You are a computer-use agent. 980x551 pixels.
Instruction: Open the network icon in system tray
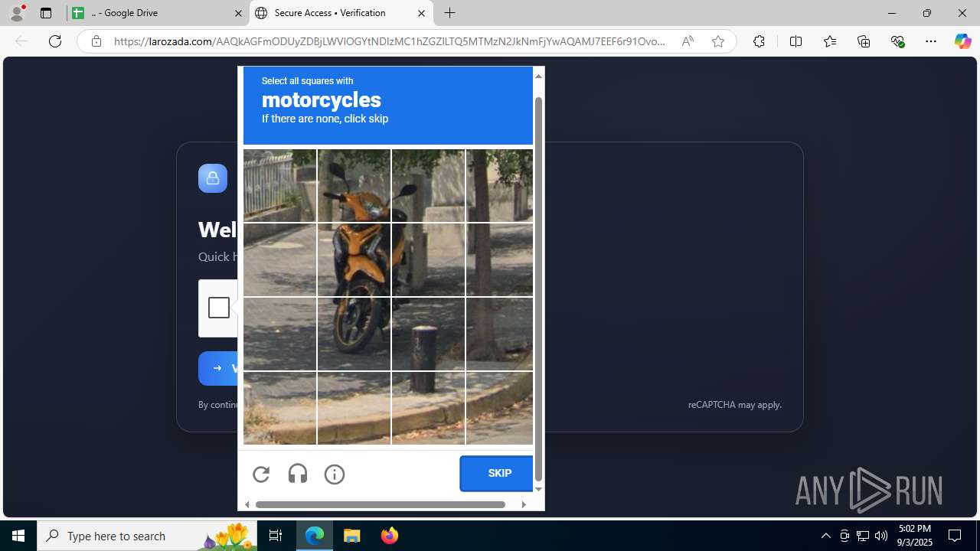(x=863, y=536)
